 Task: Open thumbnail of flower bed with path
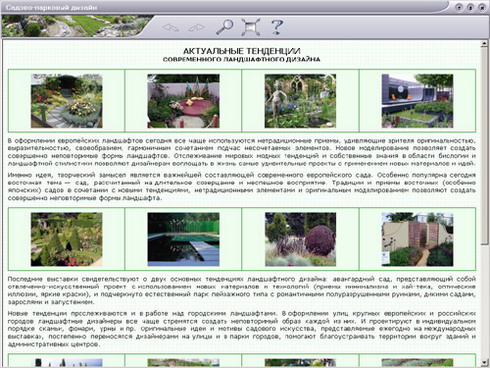click(67, 101)
